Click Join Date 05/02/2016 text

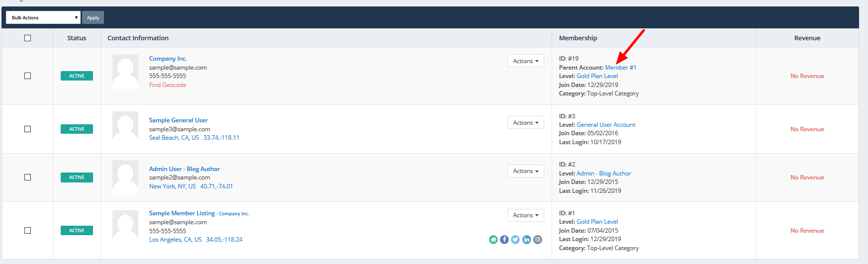tap(589, 133)
